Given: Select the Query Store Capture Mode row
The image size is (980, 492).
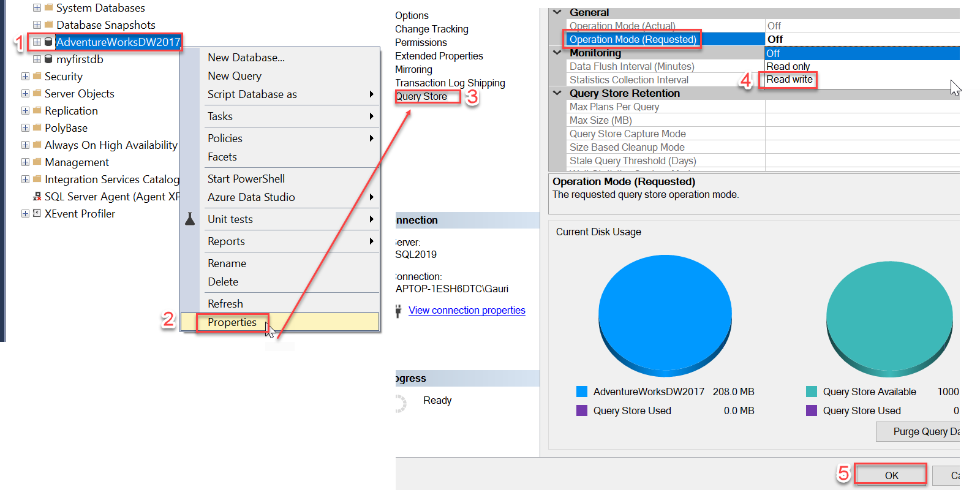Looking at the screenshot, I should tap(763, 134).
